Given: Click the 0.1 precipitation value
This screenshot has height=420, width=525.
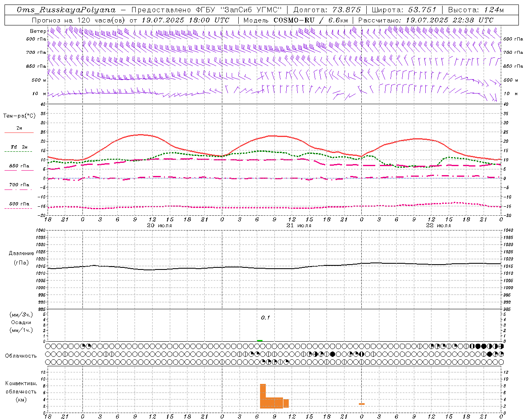Looking at the screenshot, I should pyautogui.click(x=265, y=317).
